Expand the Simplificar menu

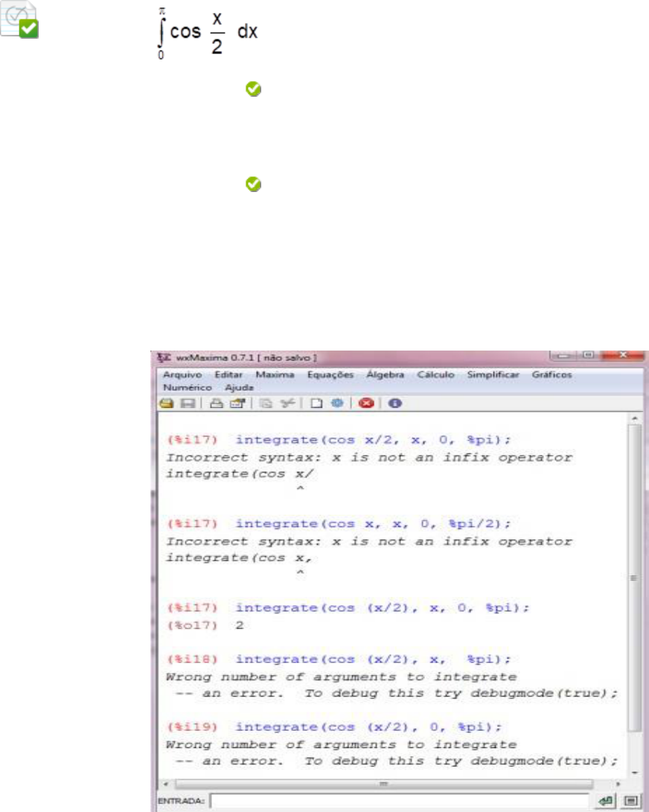point(493,375)
